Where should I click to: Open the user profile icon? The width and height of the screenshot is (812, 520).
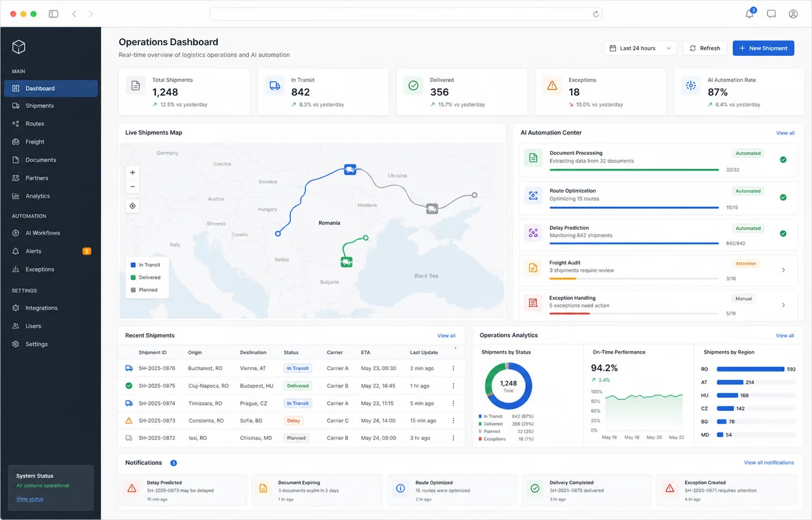pos(793,13)
